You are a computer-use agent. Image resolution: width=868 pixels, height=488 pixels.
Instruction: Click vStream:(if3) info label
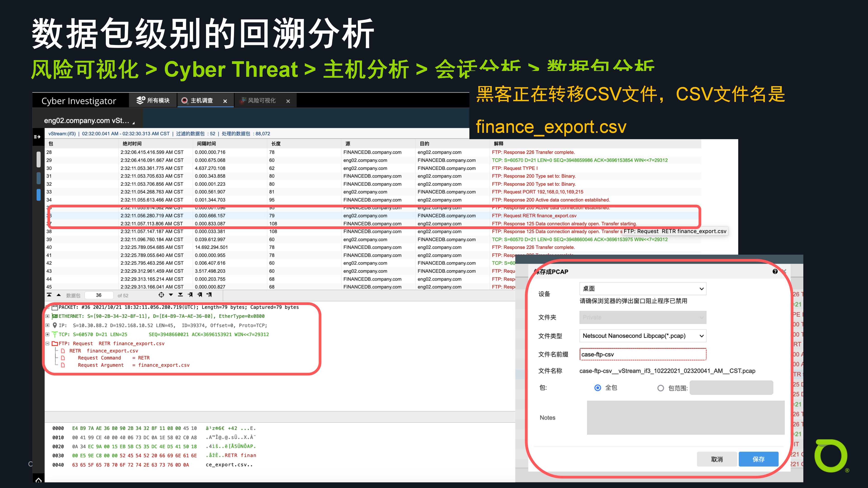(62, 134)
